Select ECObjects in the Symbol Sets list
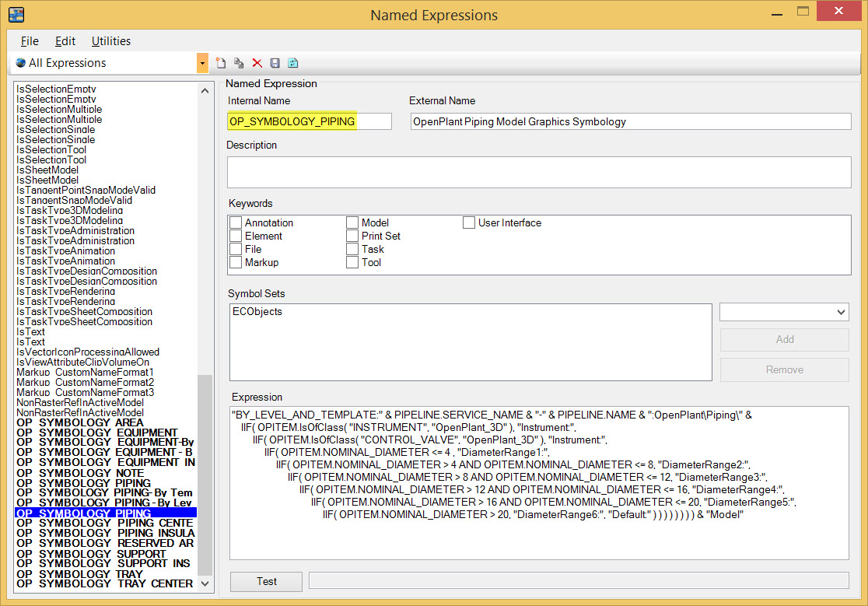868x606 pixels. pos(257,312)
